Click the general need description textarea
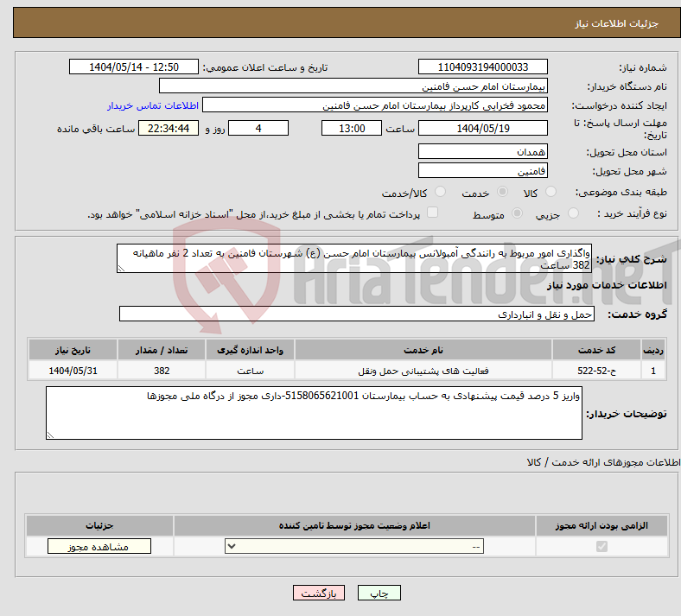This screenshot has height=616, width=681. (354, 258)
